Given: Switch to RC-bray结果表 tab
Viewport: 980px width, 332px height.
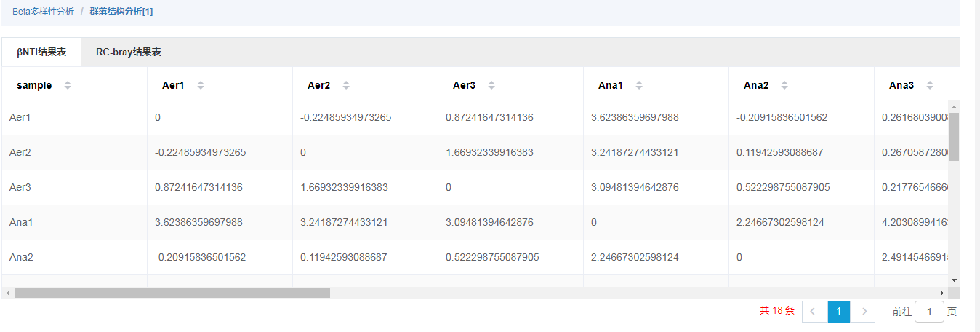Looking at the screenshot, I should coord(128,52).
